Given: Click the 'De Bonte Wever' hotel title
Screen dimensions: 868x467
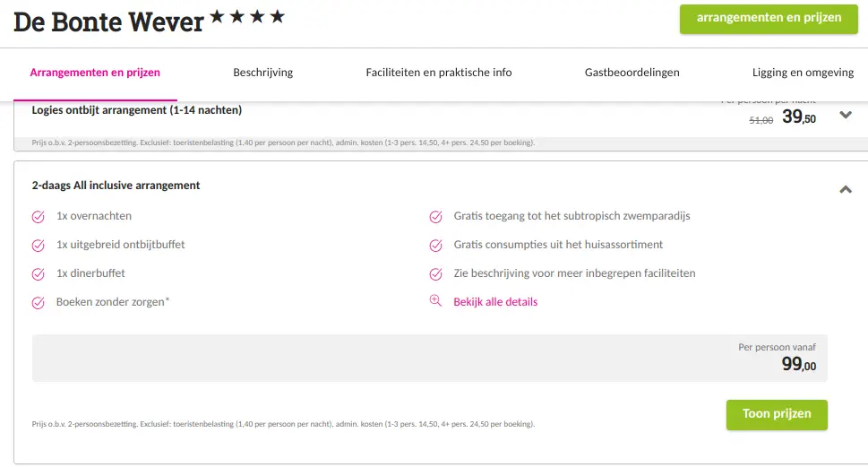Looking at the screenshot, I should tap(108, 22).
